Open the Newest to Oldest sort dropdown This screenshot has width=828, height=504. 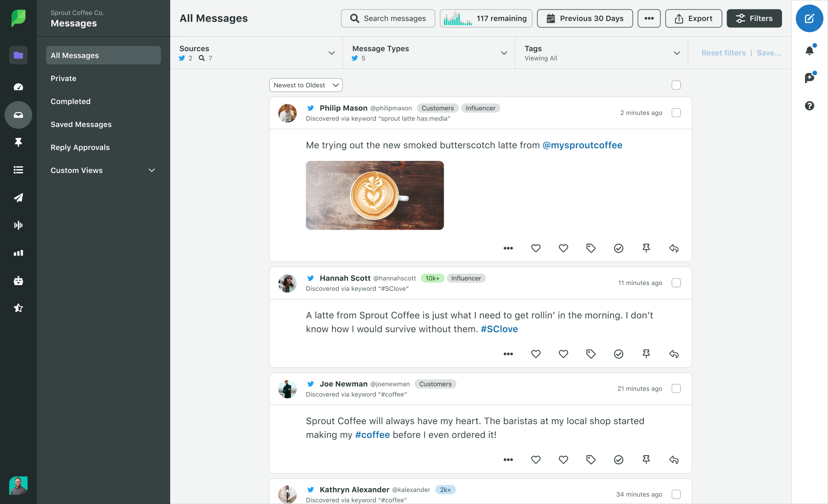305,85
